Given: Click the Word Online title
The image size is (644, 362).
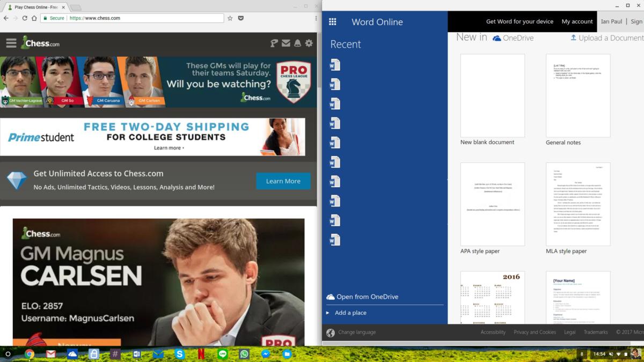Looking at the screenshot, I should click(377, 22).
